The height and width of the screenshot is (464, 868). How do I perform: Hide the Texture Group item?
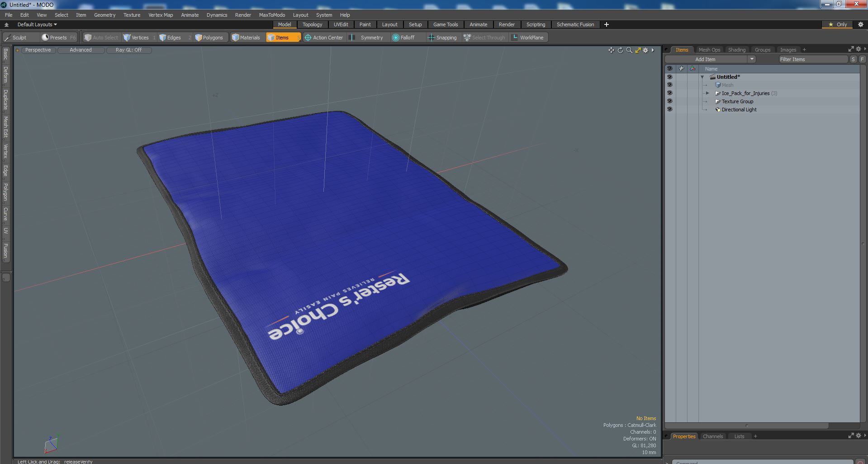coord(669,101)
